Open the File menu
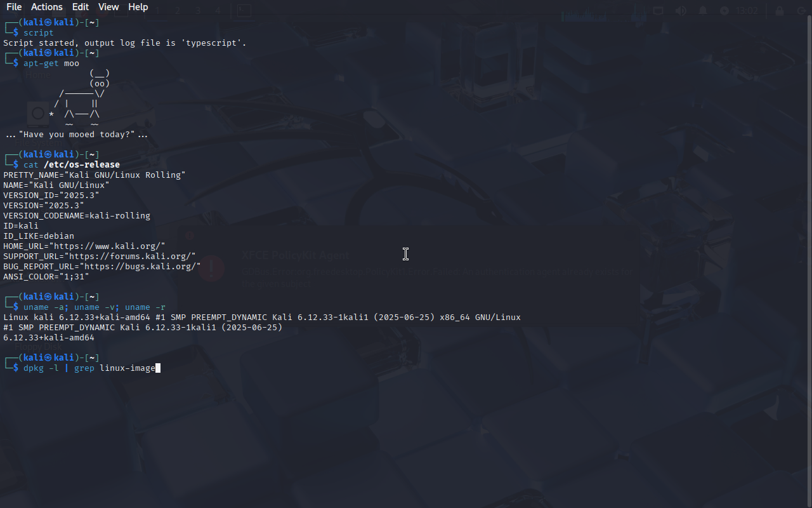Viewport: 812px width, 508px height. (x=14, y=7)
